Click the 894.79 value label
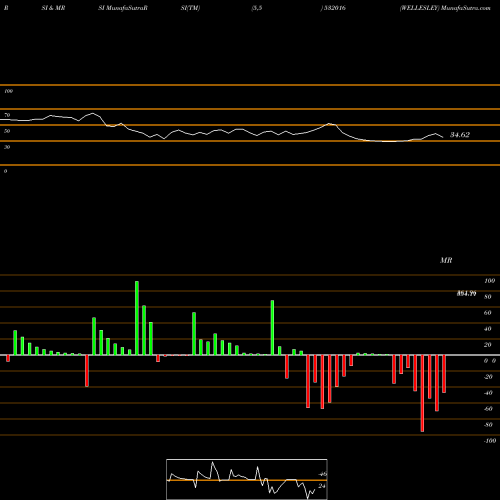 pos(466,293)
